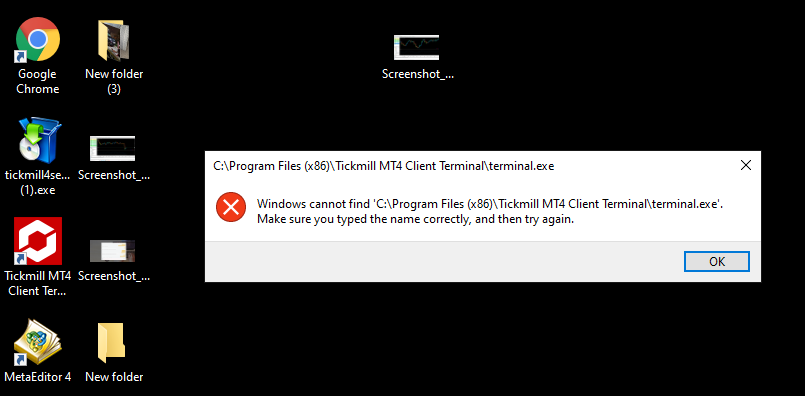Click OK to dismiss the error
The image size is (805, 396).
[717, 261]
